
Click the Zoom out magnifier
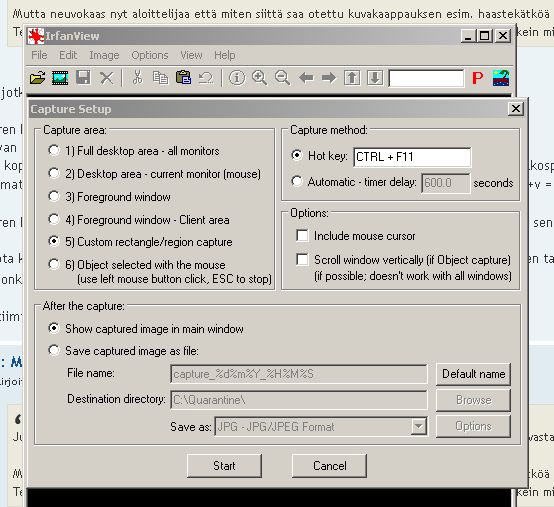283,77
